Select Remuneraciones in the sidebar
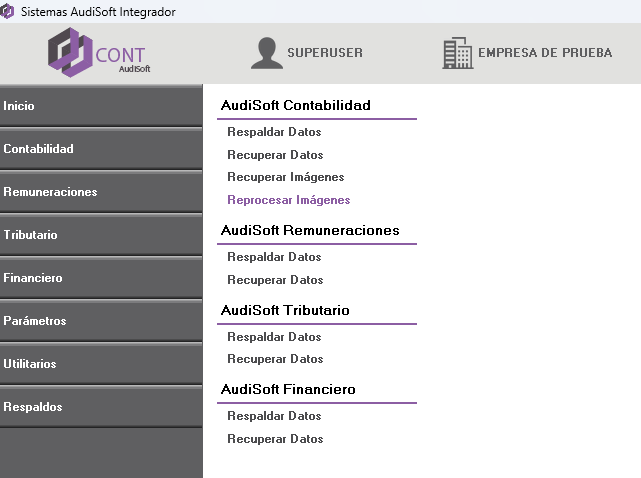This screenshot has height=478, width=641. (x=100, y=192)
